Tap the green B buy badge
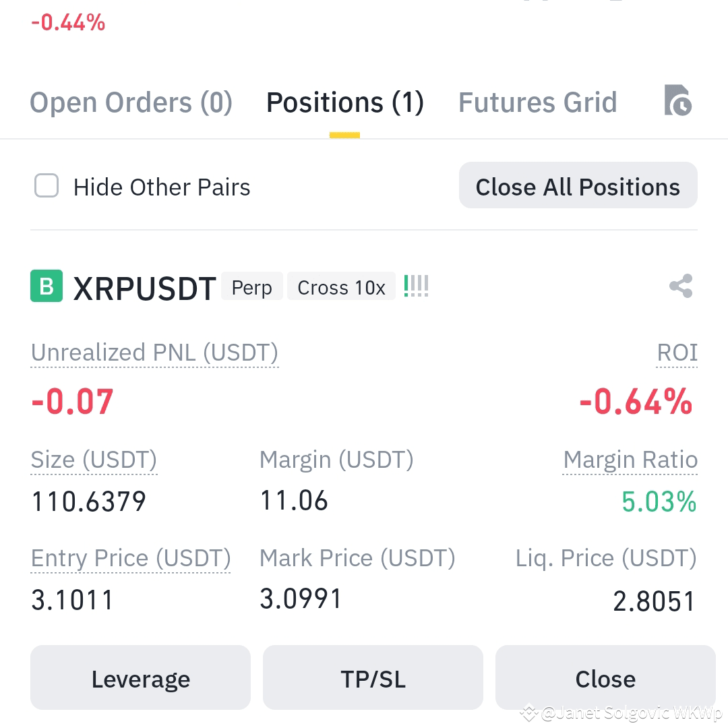The height and width of the screenshot is (728, 728). [47, 286]
